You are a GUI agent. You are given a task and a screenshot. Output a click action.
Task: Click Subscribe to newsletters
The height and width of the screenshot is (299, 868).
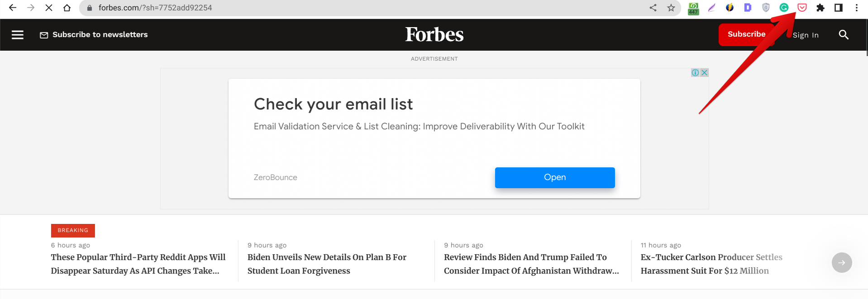94,35
